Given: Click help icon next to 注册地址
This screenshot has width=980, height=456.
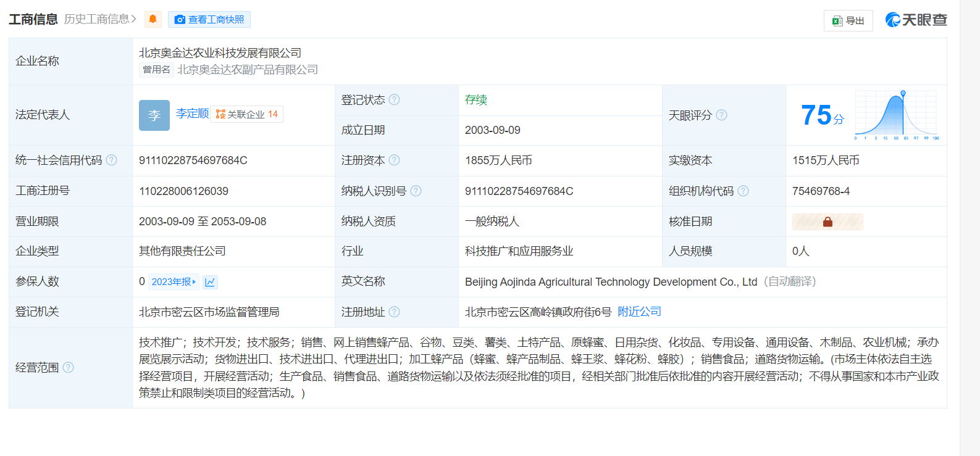Looking at the screenshot, I should [x=394, y=312].
